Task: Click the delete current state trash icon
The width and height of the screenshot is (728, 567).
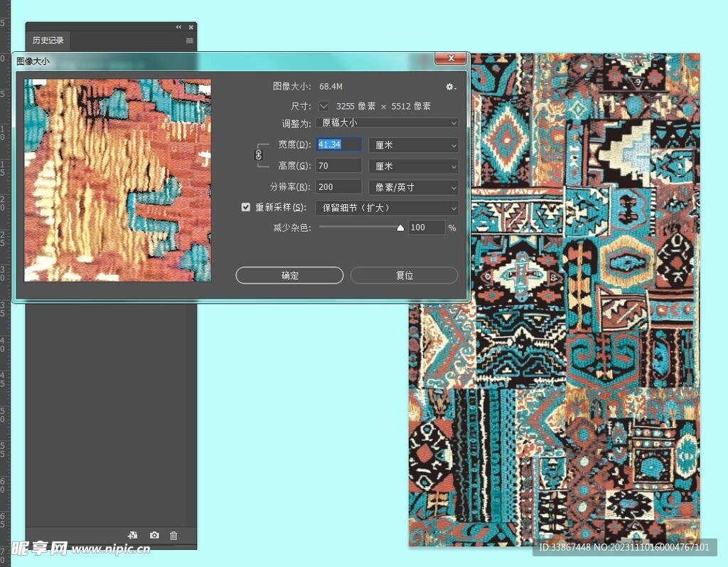Action: tap(173, 535)
